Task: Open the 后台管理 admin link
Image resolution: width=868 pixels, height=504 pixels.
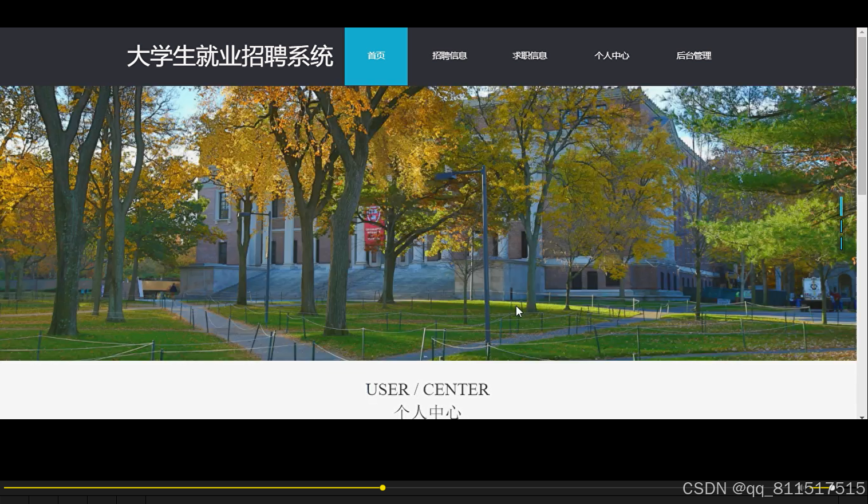Action: [693, 56]
